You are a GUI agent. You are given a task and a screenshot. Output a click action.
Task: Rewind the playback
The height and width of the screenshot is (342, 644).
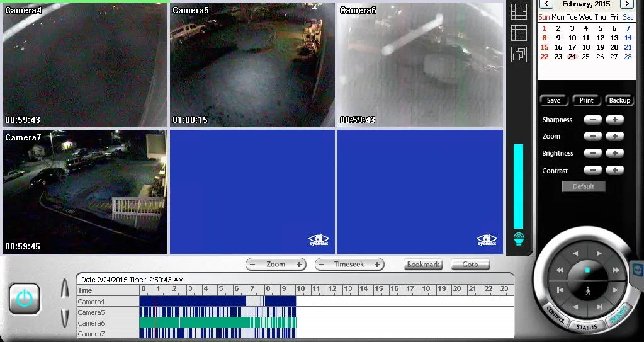coord(560,270)
